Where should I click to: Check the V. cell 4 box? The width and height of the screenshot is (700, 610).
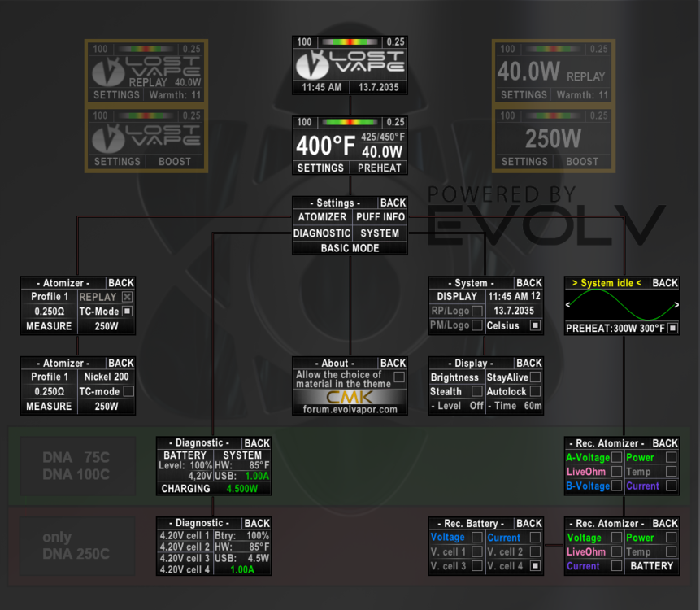click(535, 566)
